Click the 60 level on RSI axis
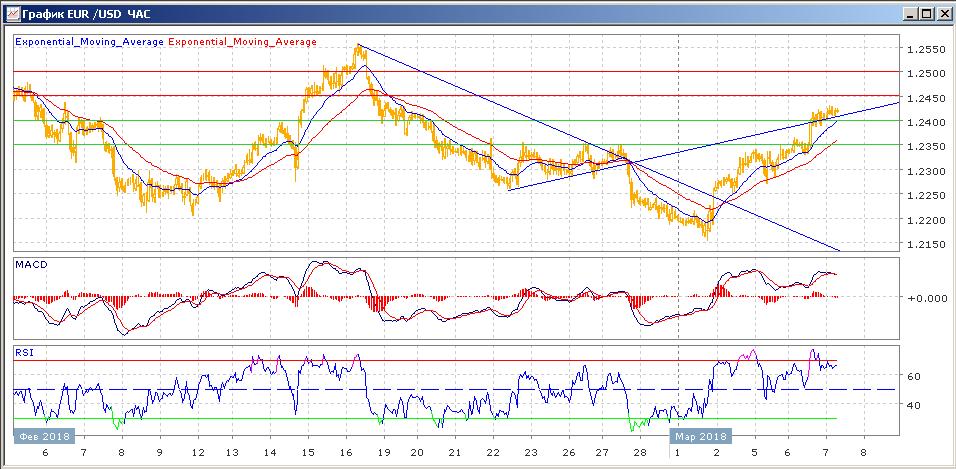956x469 pixels. [913, 376]
